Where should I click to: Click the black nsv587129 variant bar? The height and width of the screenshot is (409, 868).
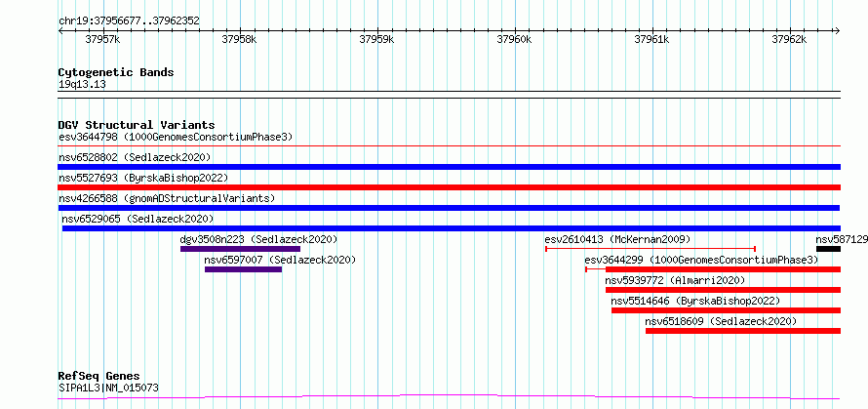tap(828, 249)
